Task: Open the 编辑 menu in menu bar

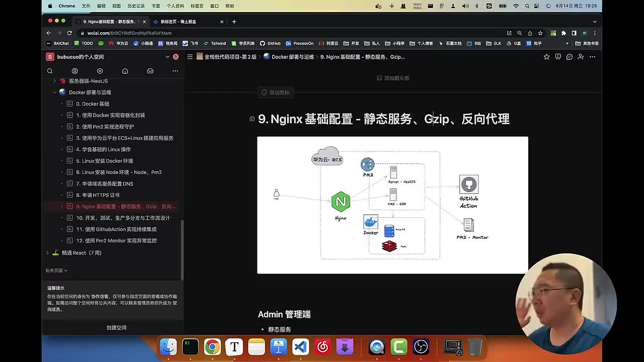Action: [x=101, y=6]
